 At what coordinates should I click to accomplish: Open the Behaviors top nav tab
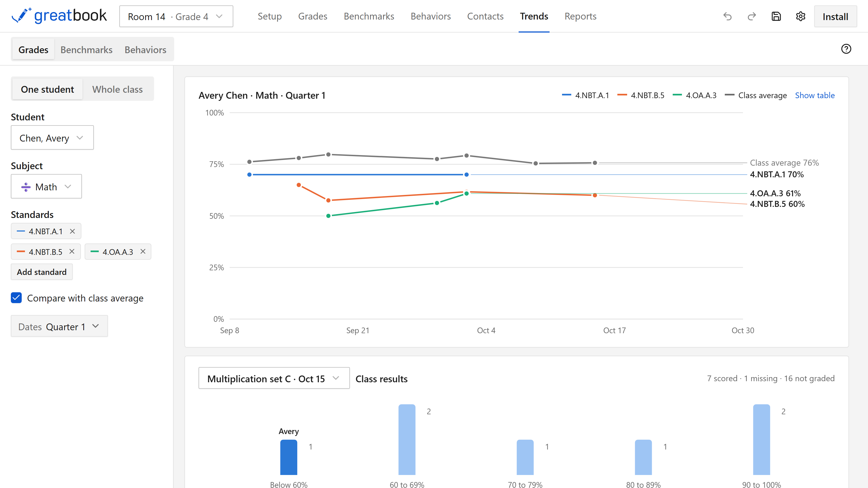(x=430, y=16)
